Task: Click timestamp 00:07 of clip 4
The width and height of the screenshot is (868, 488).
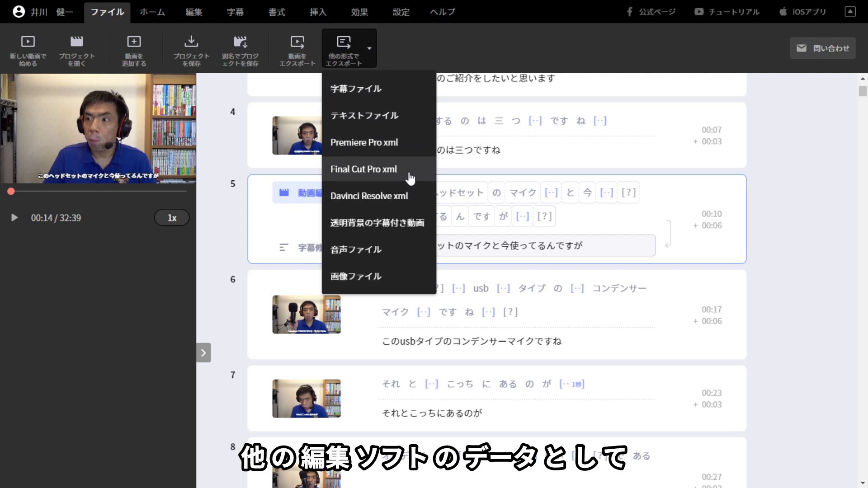Action: pyautogui.click(x=712, y=130)
